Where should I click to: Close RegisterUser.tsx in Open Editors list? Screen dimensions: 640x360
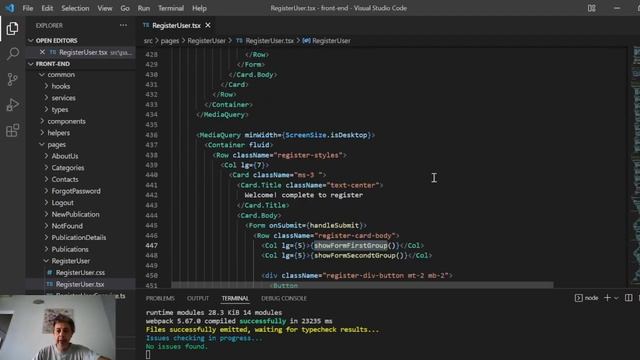tap(42, 52)
